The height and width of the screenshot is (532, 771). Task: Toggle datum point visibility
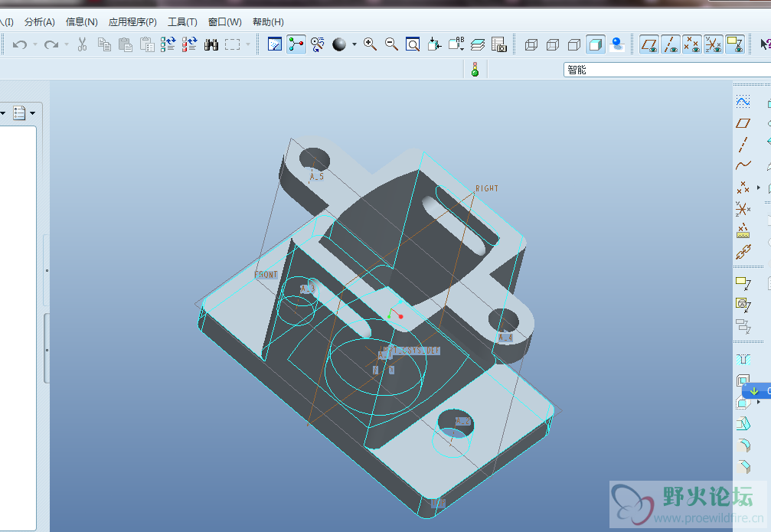pyautogui.click(x=692, y=44)
